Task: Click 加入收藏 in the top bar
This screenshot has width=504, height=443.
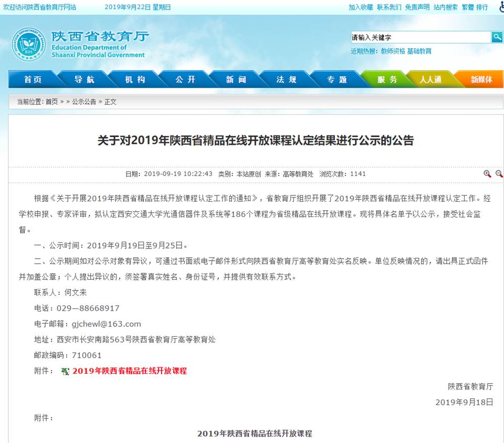Action: pyautogui.click(x=361, y=7)
